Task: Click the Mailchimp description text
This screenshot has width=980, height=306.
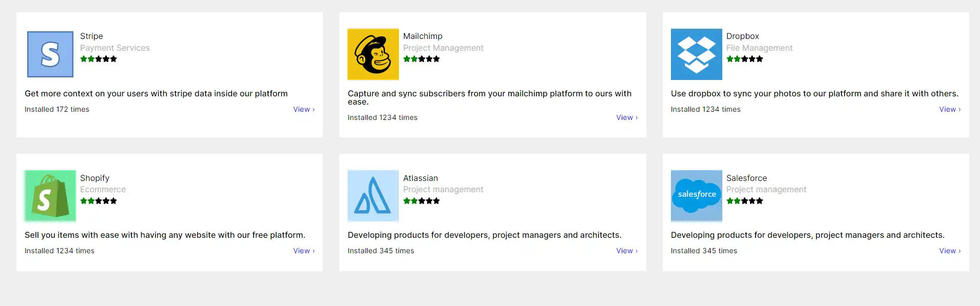Action: coord(489,97)
